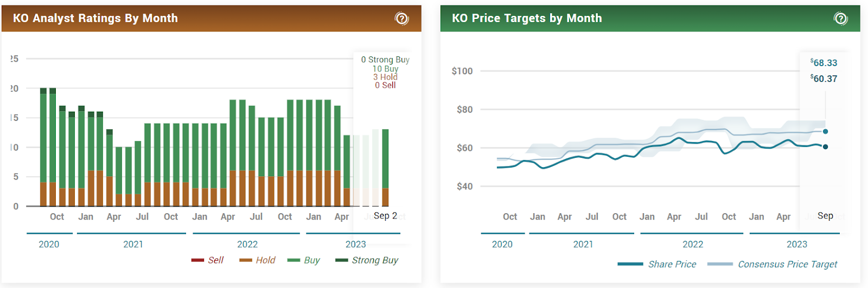This screenshot has height=288, width=868.
Task: Click 2022 year label on ratings chart
Action: pos(247,245)
